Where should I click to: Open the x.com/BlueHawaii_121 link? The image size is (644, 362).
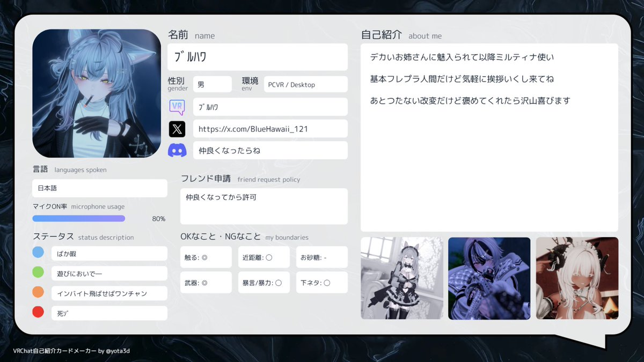pos(270,129)
